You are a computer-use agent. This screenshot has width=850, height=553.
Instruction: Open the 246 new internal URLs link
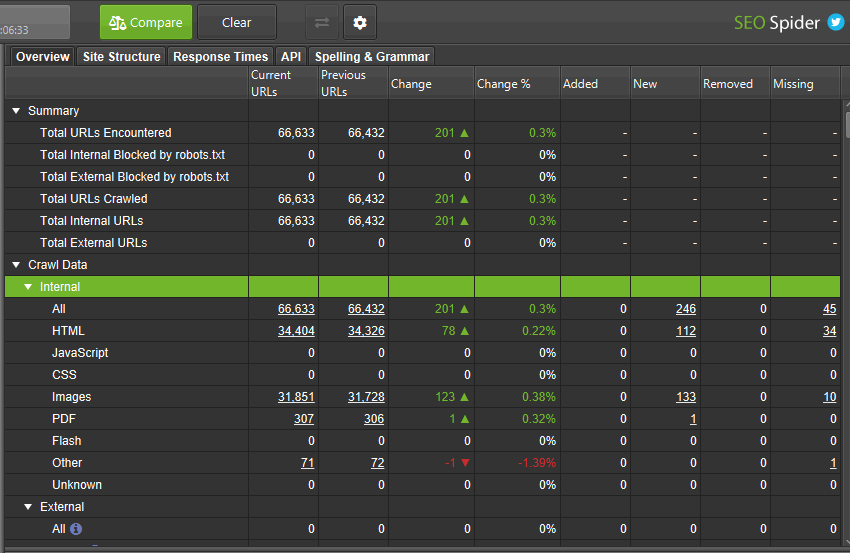click(685, 309)
